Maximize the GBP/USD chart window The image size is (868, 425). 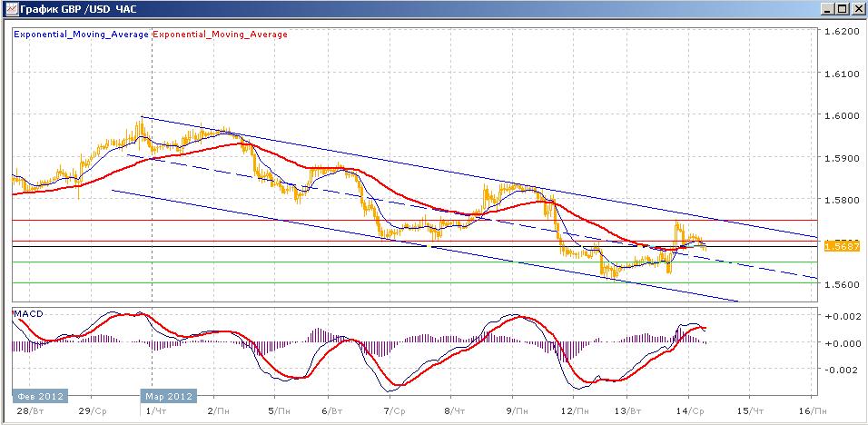(x=842, y=9)
